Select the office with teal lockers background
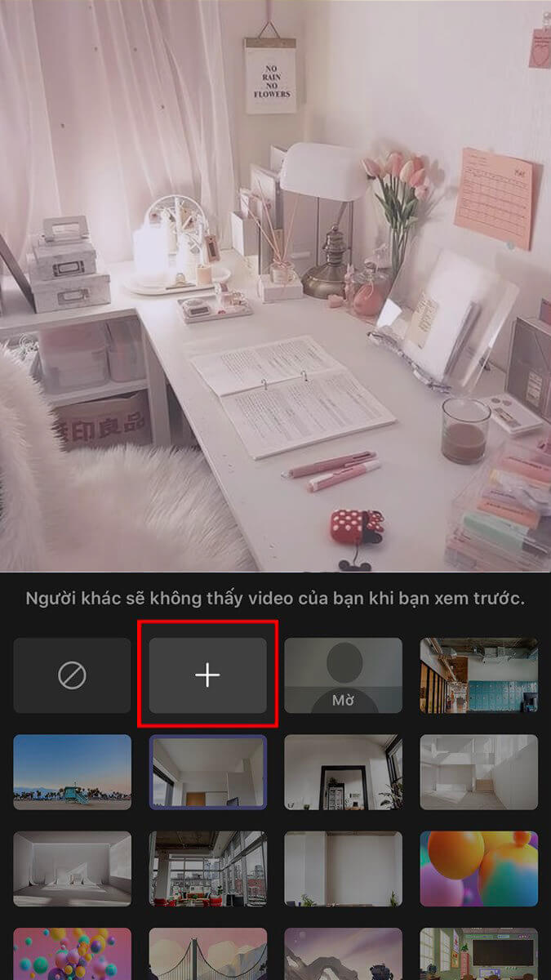 pyautogui.click(x=478, y=675)
